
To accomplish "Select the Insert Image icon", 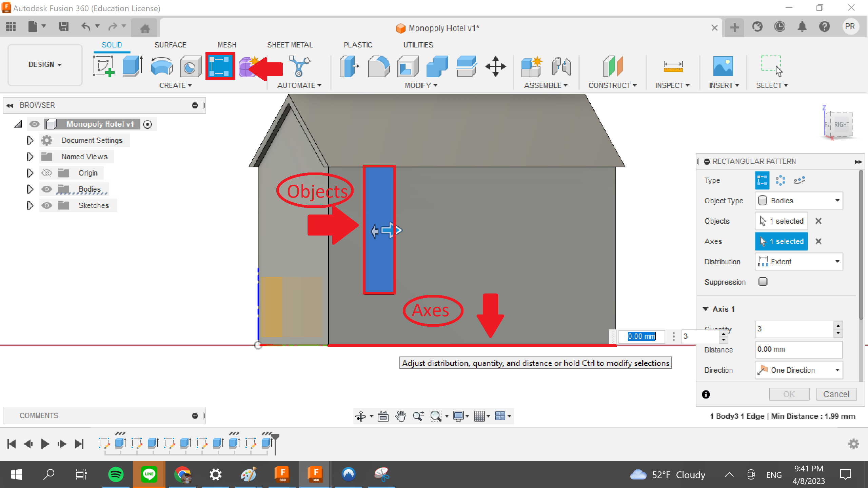I will click(x=723, y=66).
